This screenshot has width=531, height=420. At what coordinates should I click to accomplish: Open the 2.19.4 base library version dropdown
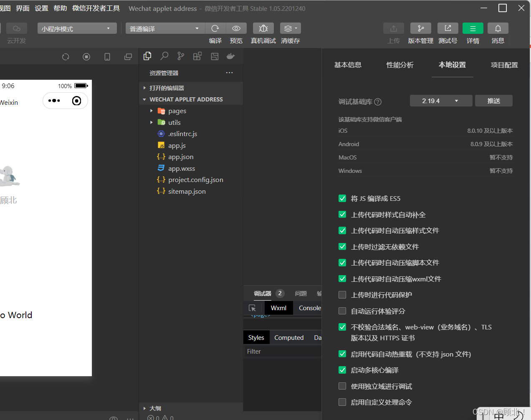click(441, 101)
